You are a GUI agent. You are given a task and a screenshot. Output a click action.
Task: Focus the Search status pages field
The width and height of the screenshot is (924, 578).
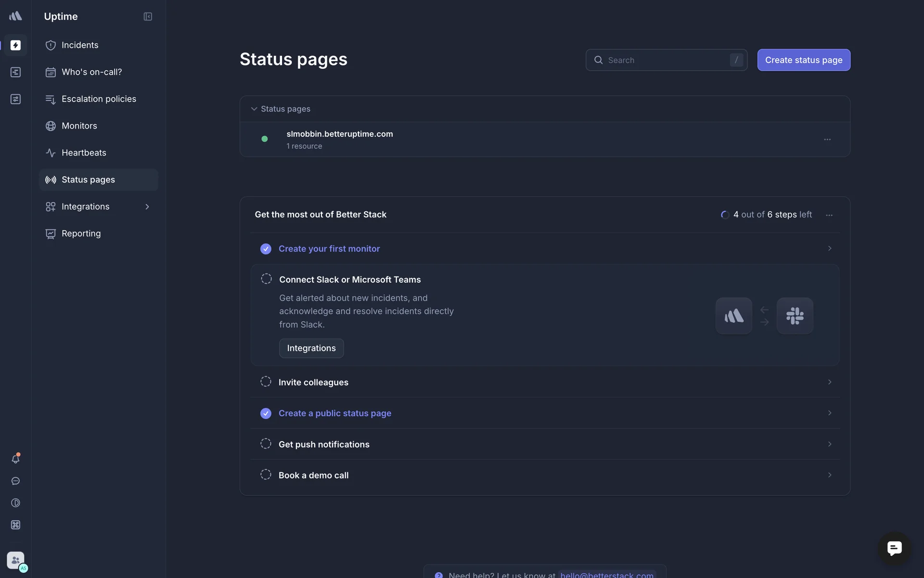666,60
